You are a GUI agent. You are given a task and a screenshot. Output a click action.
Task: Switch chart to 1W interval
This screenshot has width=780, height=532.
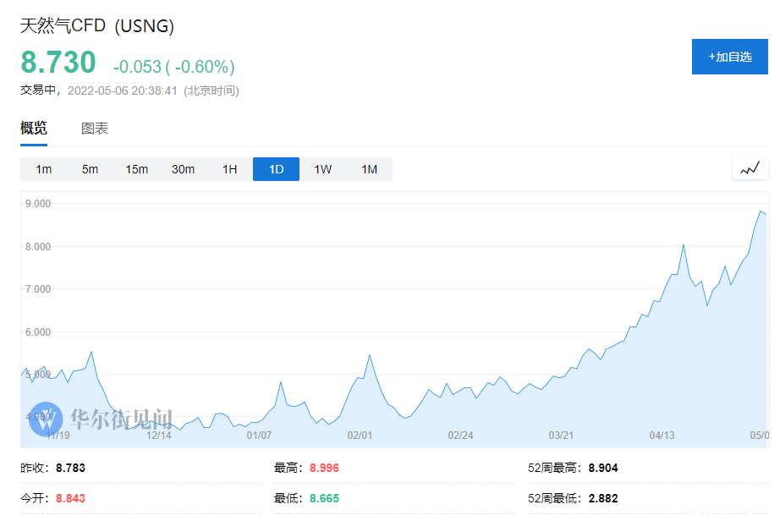[323, 169]
